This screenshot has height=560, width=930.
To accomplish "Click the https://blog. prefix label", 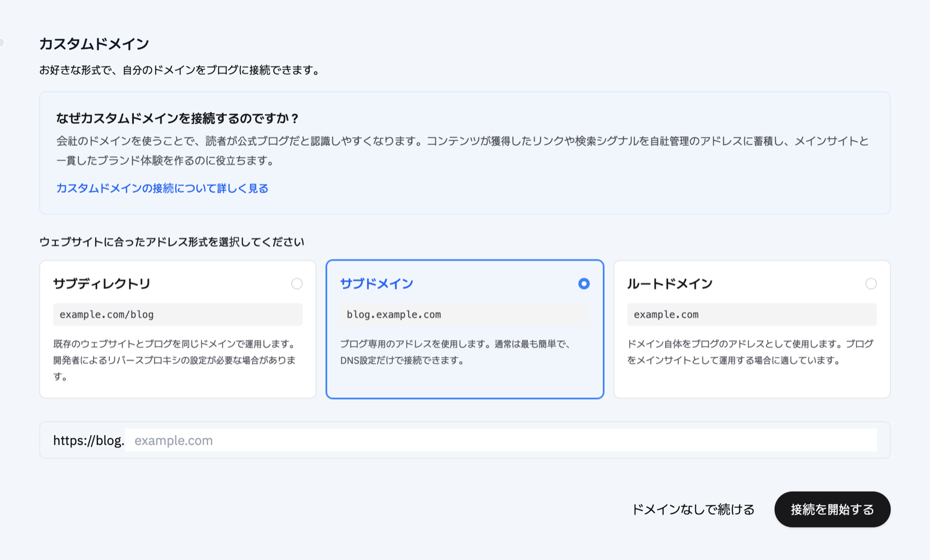I will [x=88, y=440].
